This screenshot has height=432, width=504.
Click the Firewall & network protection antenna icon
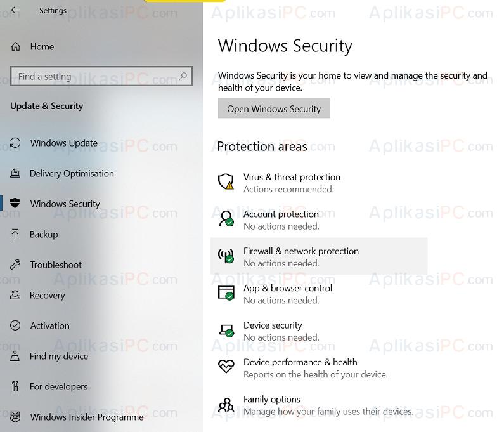coord(226,256)
